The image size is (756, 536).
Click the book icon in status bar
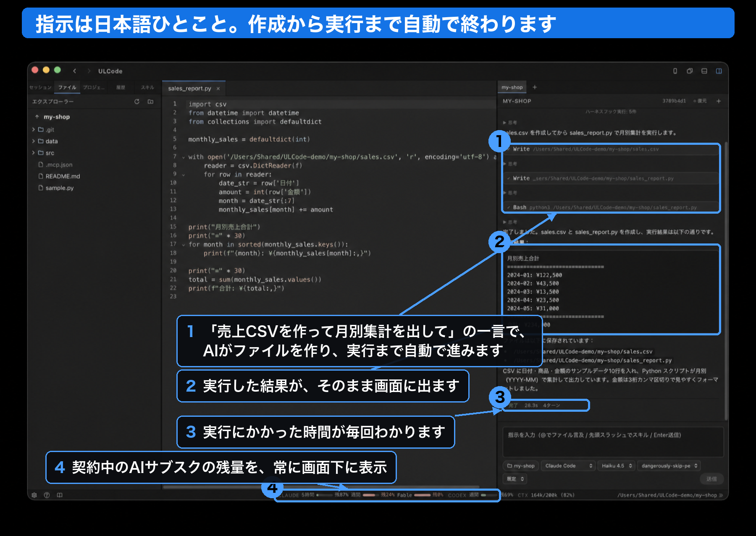click(x=60, y=495)
